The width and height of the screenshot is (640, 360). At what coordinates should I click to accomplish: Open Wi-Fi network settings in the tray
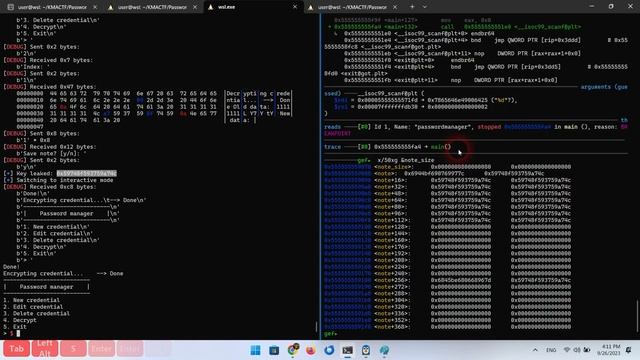tap(567, 350)
